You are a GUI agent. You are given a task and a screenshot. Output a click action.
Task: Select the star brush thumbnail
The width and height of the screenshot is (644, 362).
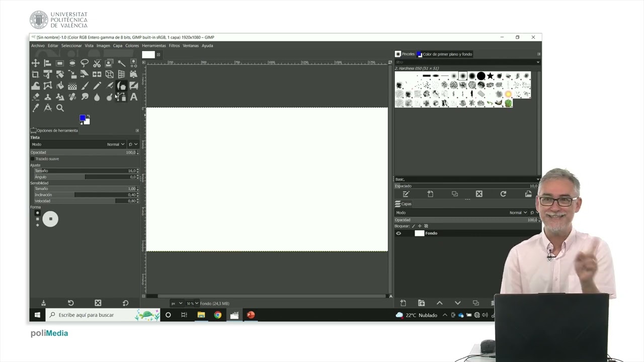(490, 76)
